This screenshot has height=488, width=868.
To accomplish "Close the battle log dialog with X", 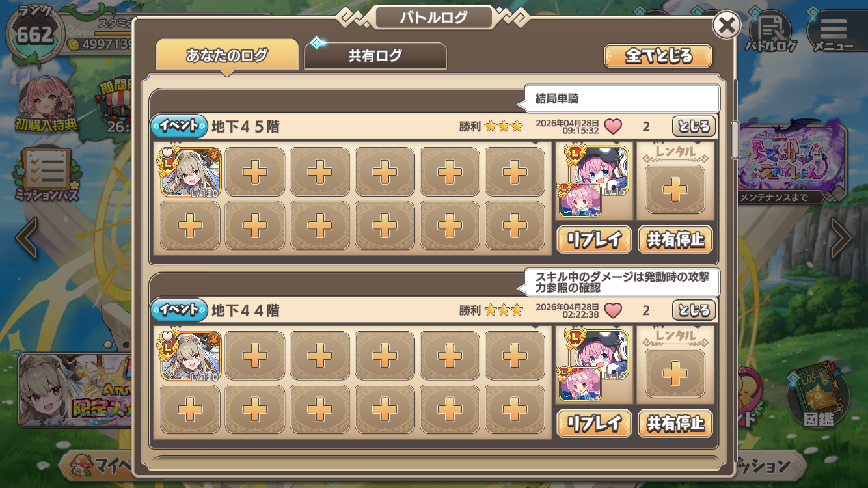I will (727, 26).
